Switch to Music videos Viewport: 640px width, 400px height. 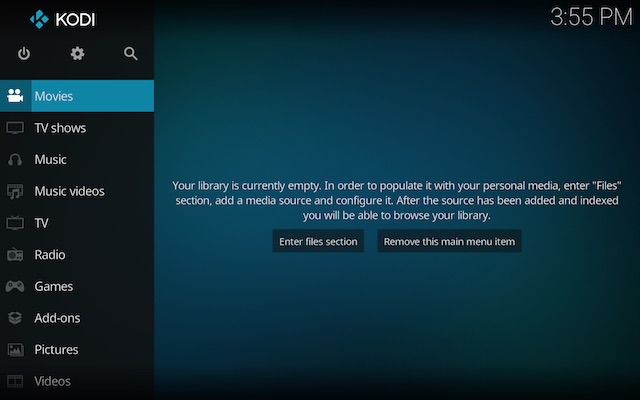tap(77, 191)
